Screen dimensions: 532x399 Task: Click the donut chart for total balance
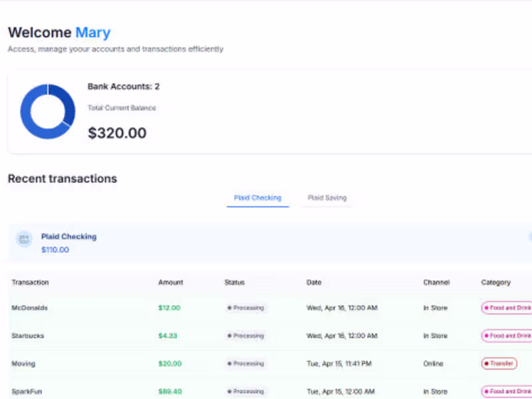(x=47, y=111)
